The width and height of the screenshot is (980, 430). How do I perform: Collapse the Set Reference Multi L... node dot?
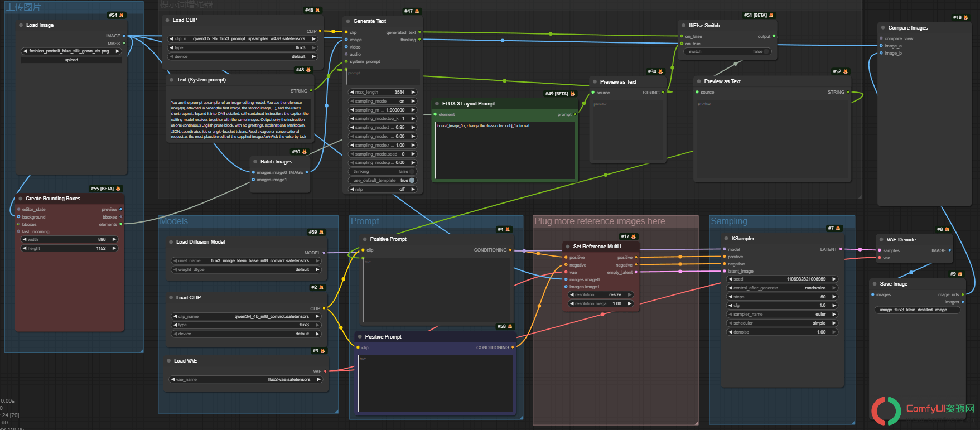tap(568, 247)
